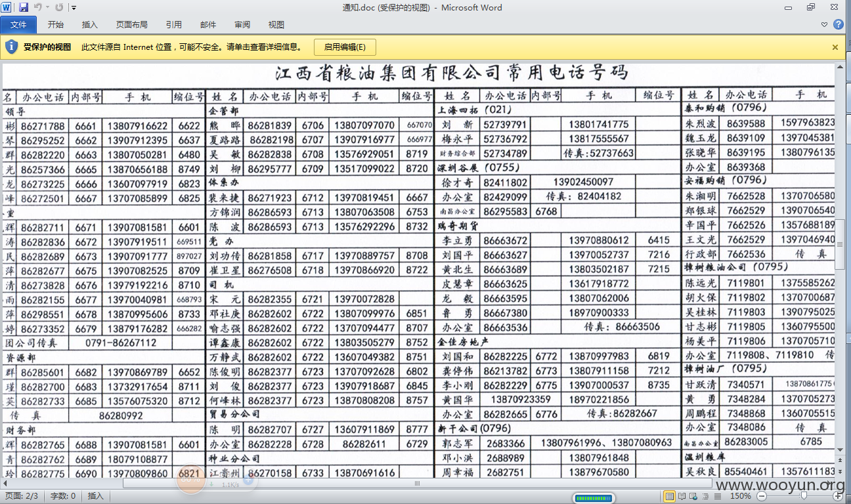The height and width of the screenshot is (504, 851).
Task: Open the 页面布局 ribbon tab
Action: click(132, 25)
